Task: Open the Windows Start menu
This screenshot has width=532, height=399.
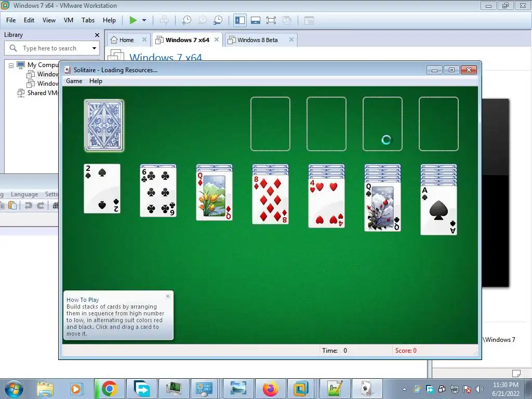Action: [14, 389]
